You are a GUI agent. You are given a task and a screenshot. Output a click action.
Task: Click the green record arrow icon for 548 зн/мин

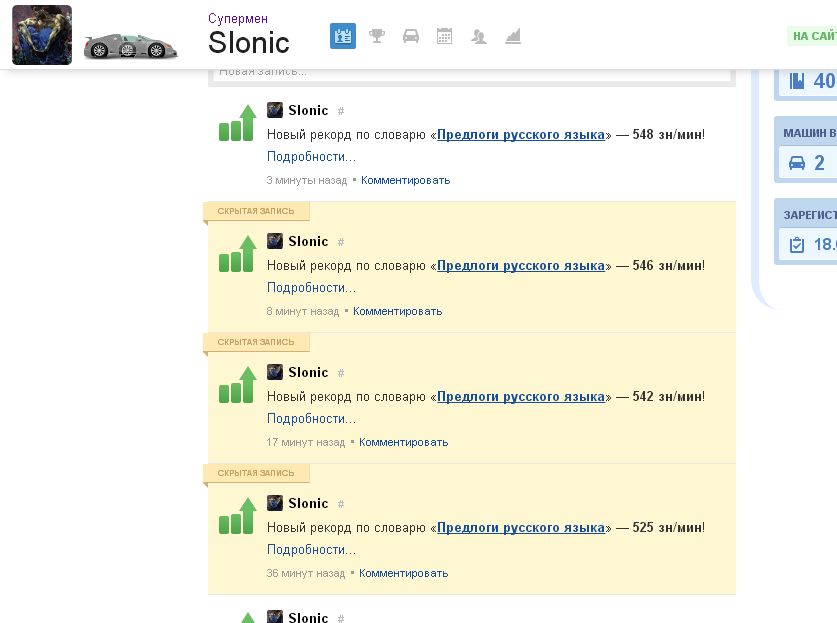238,122
